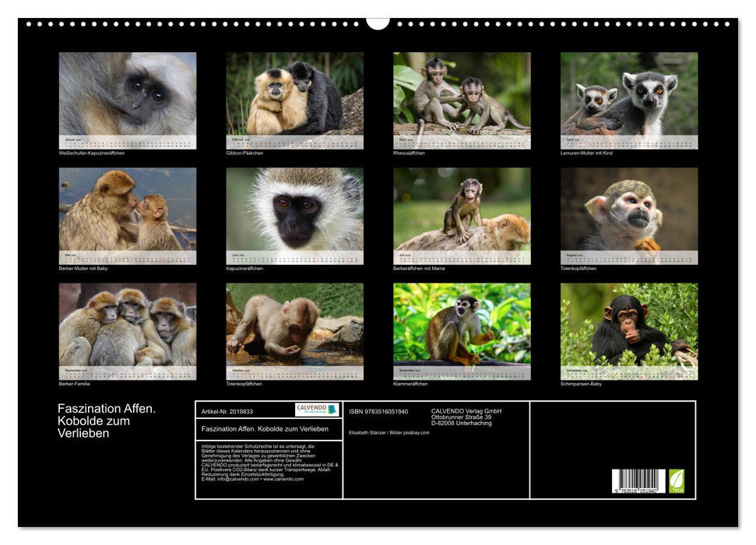Image resolution: width=756 pixels, height=545 pixels.
Task: Click the CALVENDO Verlag GmbH address block
Action: [x=466, y=417]
